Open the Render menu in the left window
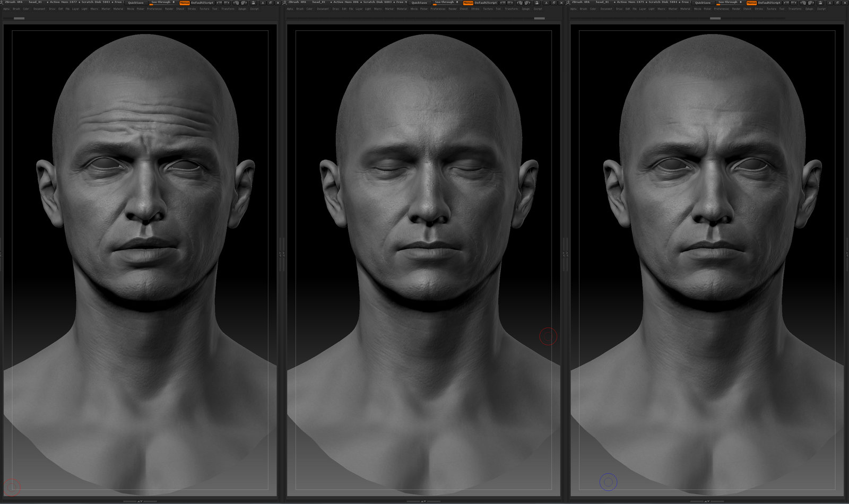The width and height of the screenshot is (849, 504). click(x=169, y=9)
